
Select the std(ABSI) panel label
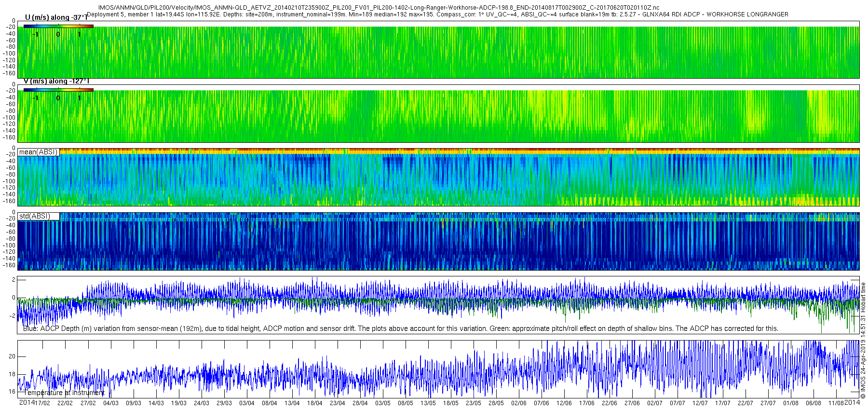click(34, 216)
